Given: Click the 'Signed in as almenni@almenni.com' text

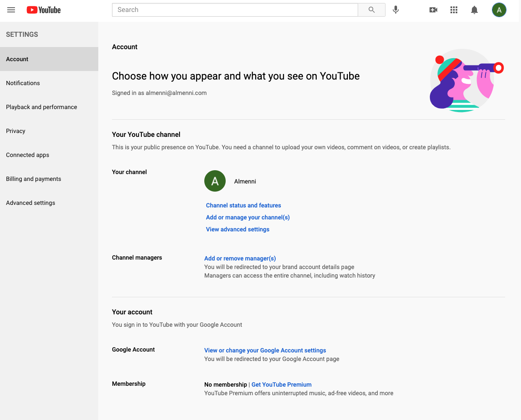Looking at the screenshot, I should [x=159, y=93].
